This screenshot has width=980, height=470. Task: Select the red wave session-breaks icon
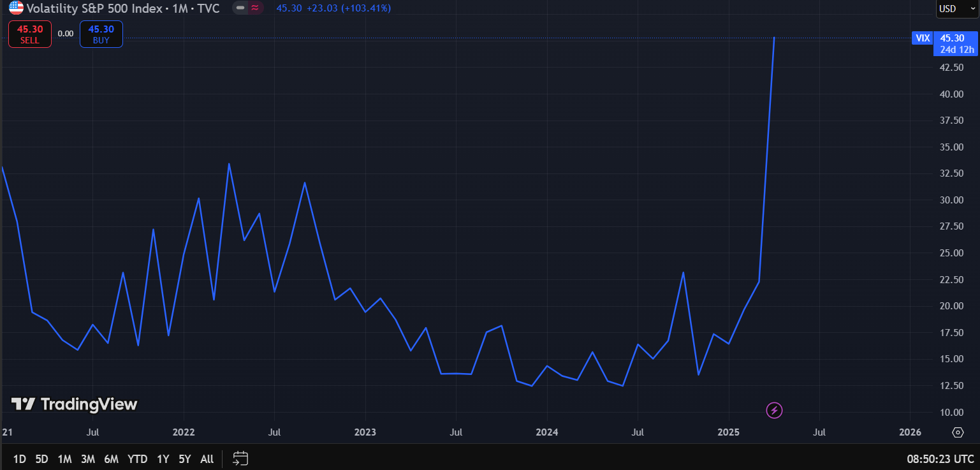[254, 8]
